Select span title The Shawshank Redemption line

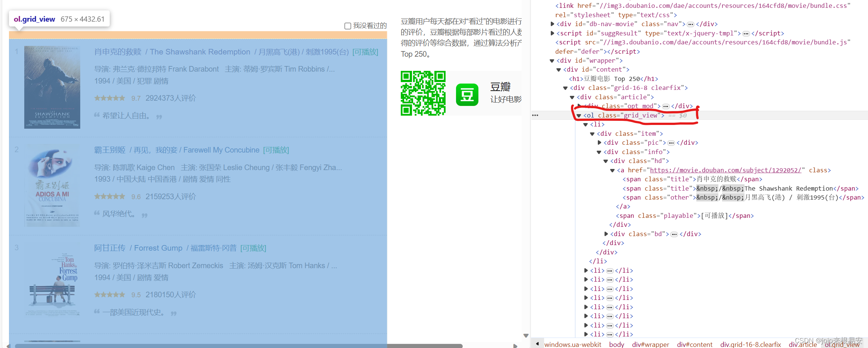tap(740, 188)
